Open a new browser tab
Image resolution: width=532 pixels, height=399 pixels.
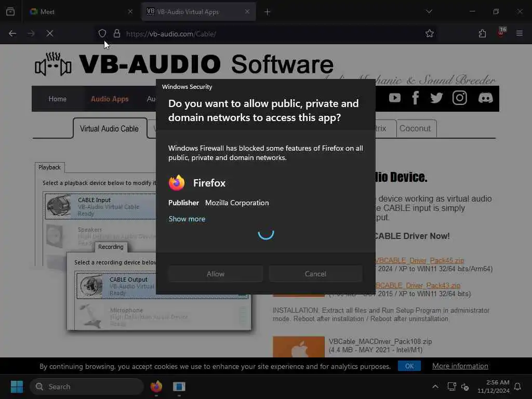click(268, 12)
